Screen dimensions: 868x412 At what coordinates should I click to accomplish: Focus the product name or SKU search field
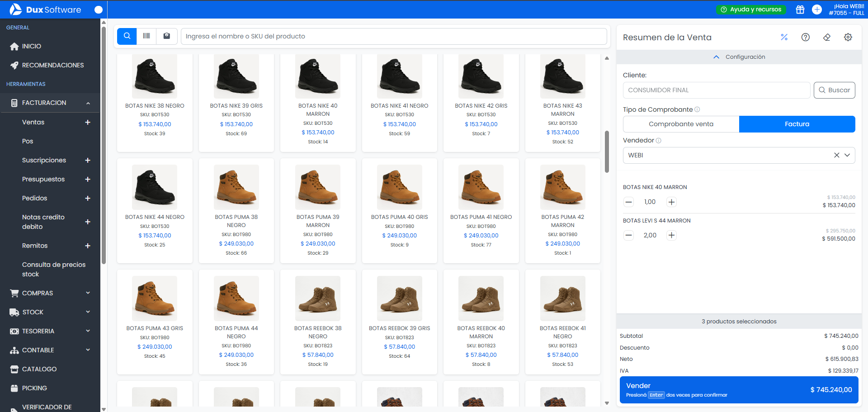[x=394, y=36]
